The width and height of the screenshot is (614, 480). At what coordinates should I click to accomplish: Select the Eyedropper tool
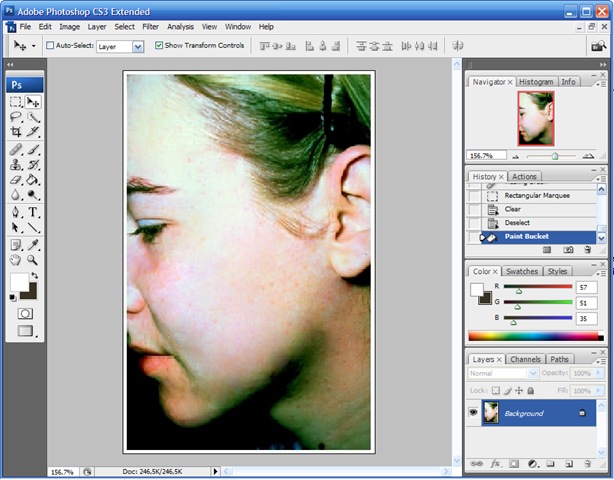pos(33,245)
